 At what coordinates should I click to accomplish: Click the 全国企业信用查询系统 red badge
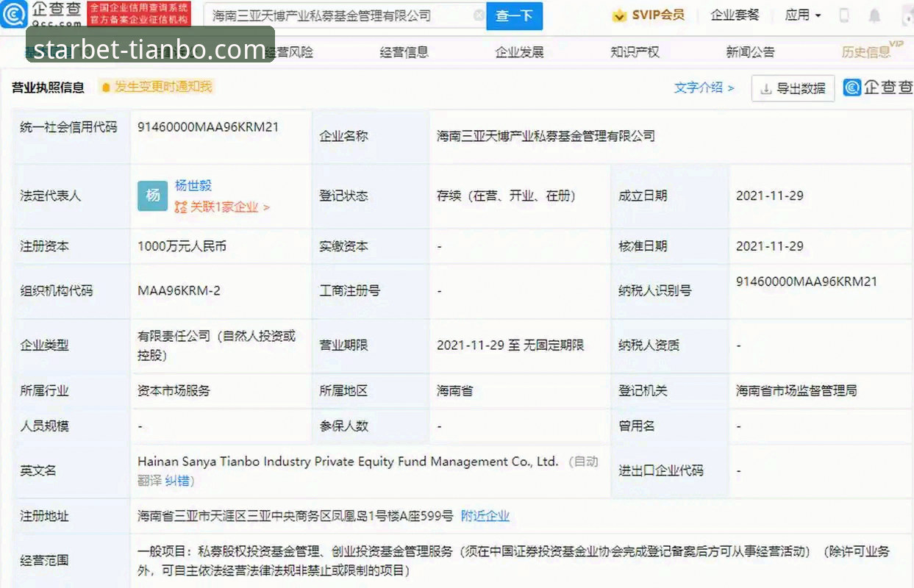(x=138, y=14)
